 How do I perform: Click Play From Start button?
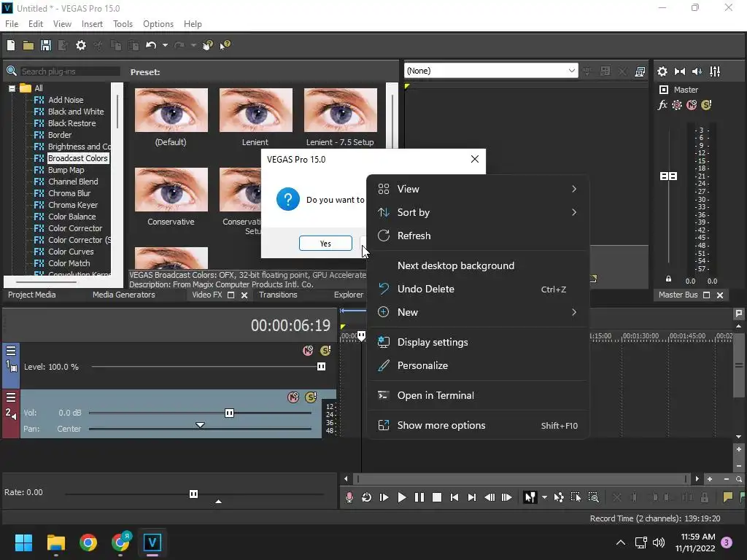click(384, 497)
